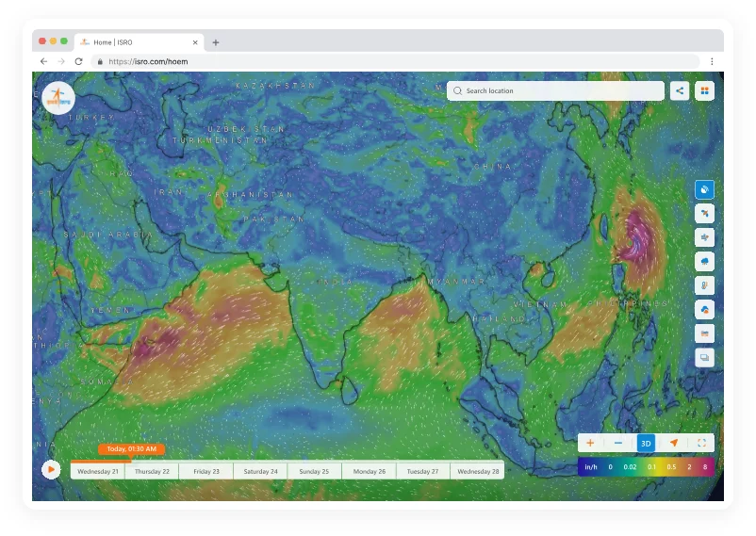756x536 pixels.
Task: Select the Home | ISRO browser tab
Action: click(140, 42)
